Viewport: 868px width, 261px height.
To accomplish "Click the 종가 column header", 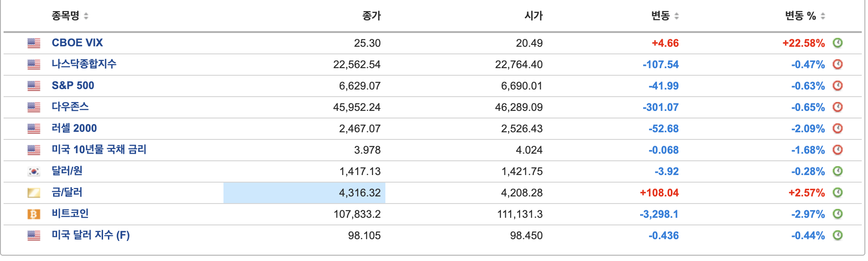I will tap(371, 16).
